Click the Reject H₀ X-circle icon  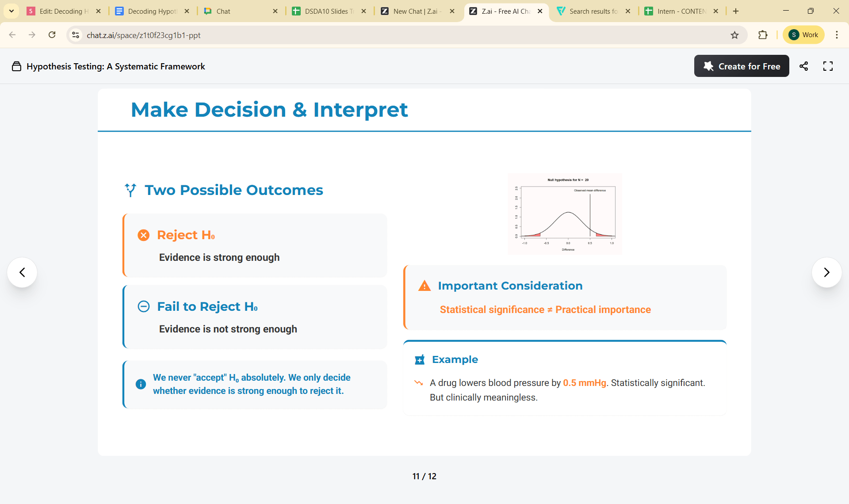click(144, 235)
